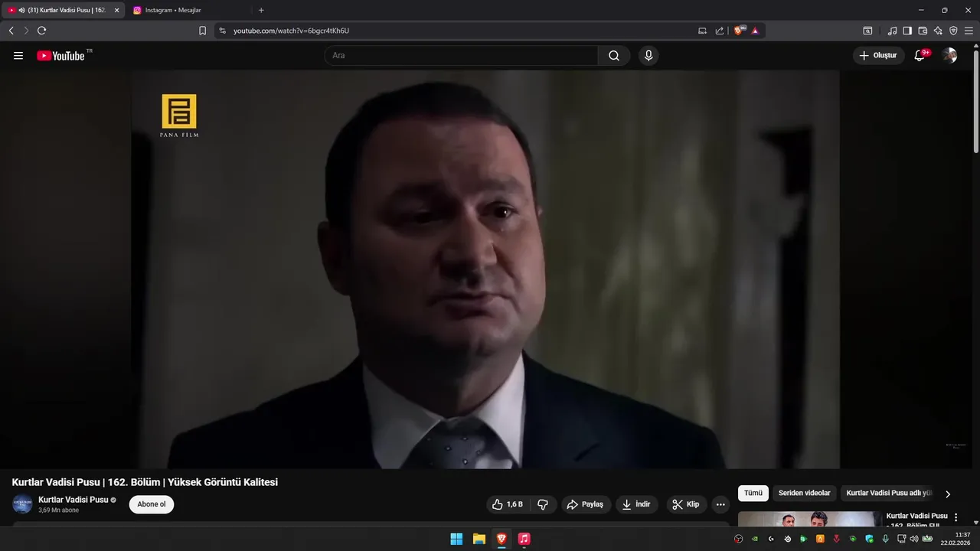980x551 pixels.
Task: Click the address bar URL
Action: click(x=291, y=31)
